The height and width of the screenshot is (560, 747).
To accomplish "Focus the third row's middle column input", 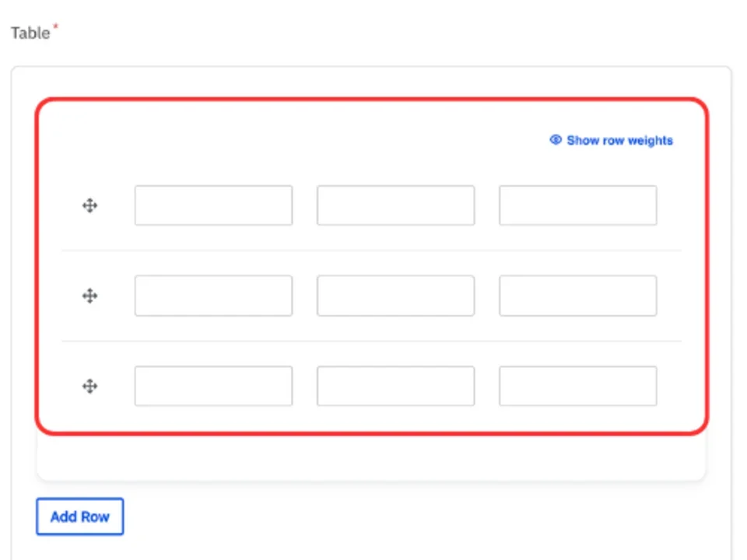I will point(395,386).
